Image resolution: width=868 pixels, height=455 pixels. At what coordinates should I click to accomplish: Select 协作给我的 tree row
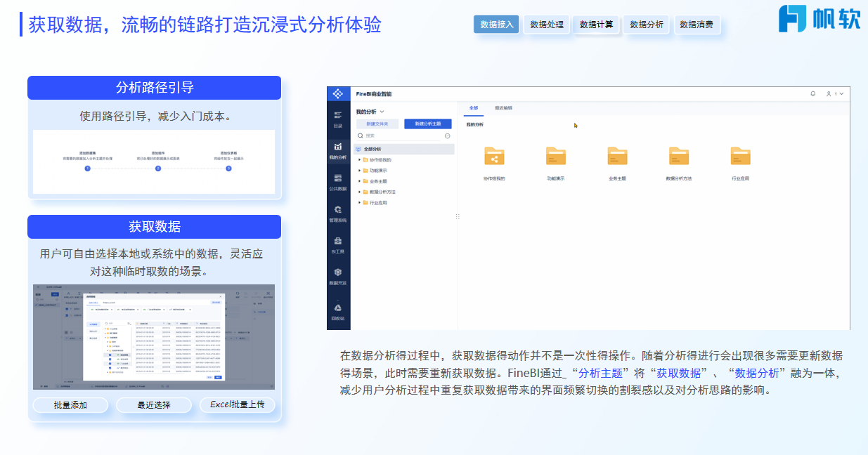pos(404,160)
